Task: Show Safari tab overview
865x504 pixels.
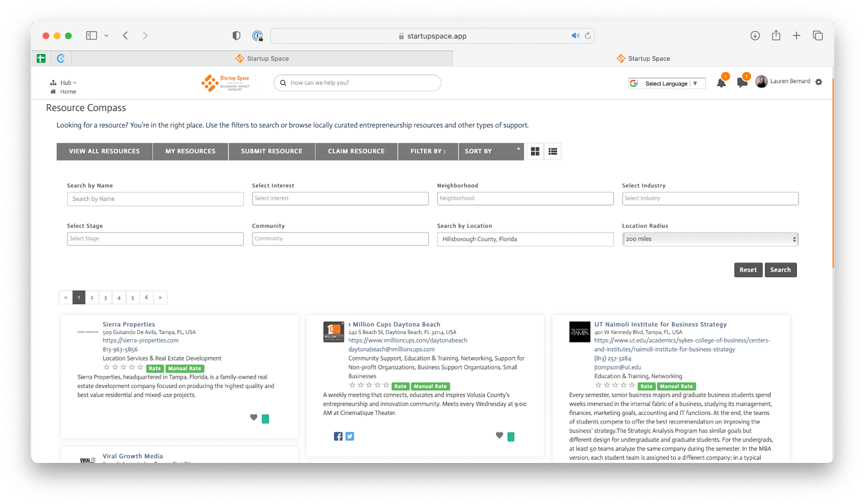Action: point(817,36)
